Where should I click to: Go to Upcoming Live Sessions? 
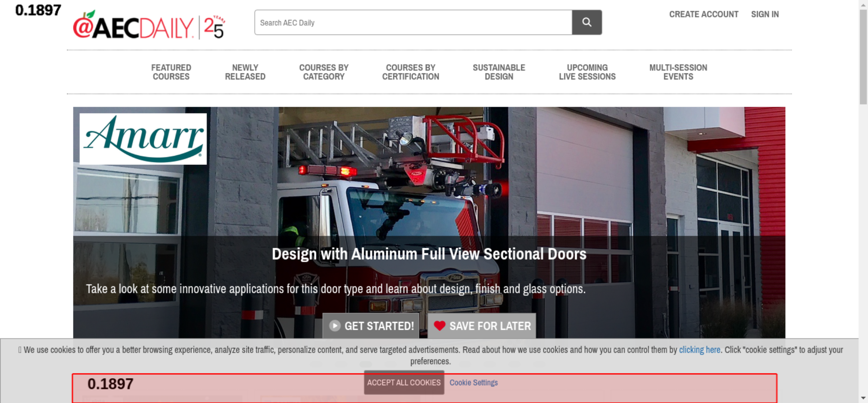click(x=587, y=72)
